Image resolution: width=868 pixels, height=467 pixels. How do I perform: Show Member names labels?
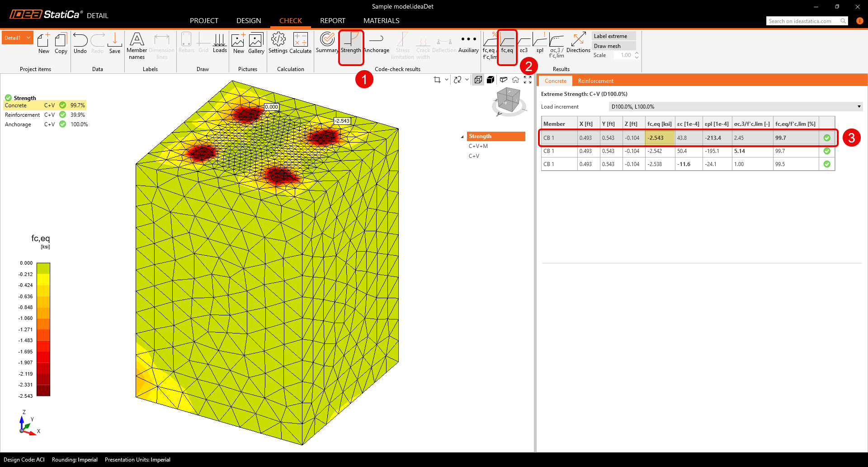point(137,46)
